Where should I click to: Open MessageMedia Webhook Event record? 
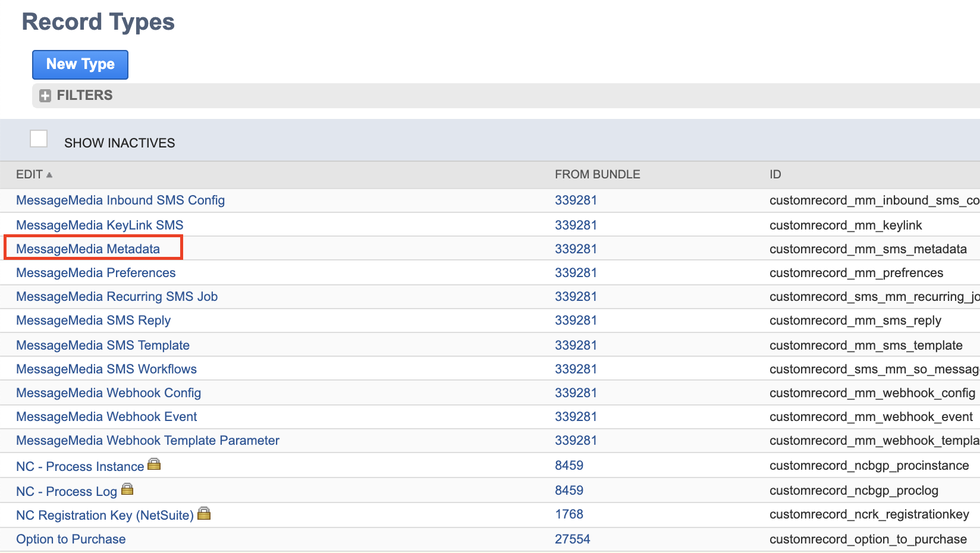(106, 416)
